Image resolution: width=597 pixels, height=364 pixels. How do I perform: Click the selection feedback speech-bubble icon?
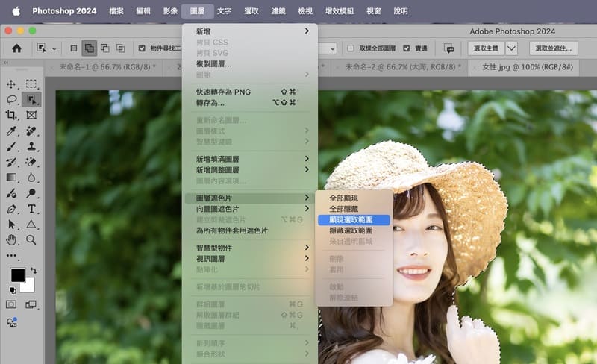point(449,48)
